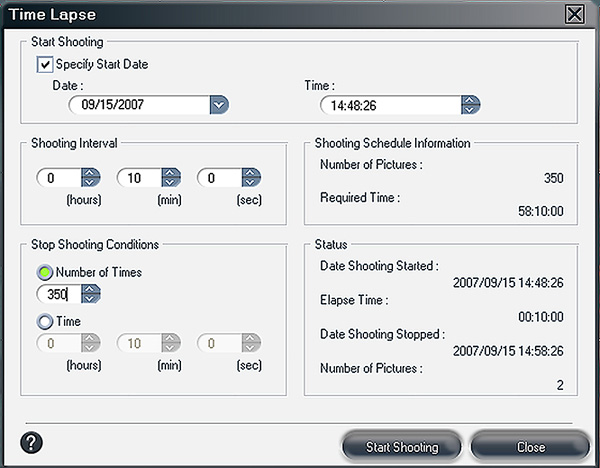Click the shooting interval hours field
The image size is (600, 468).
[58, 178]
